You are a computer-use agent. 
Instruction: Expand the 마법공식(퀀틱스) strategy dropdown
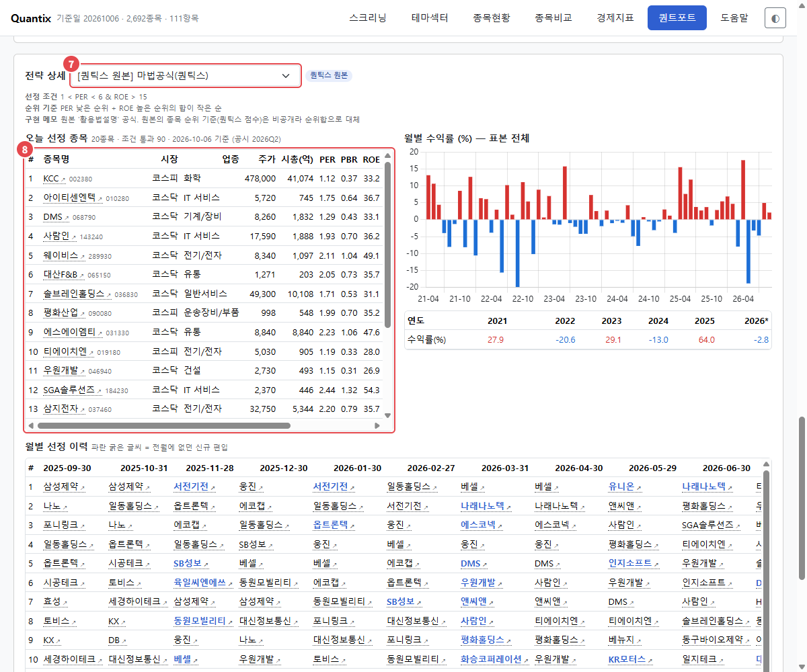185,75
